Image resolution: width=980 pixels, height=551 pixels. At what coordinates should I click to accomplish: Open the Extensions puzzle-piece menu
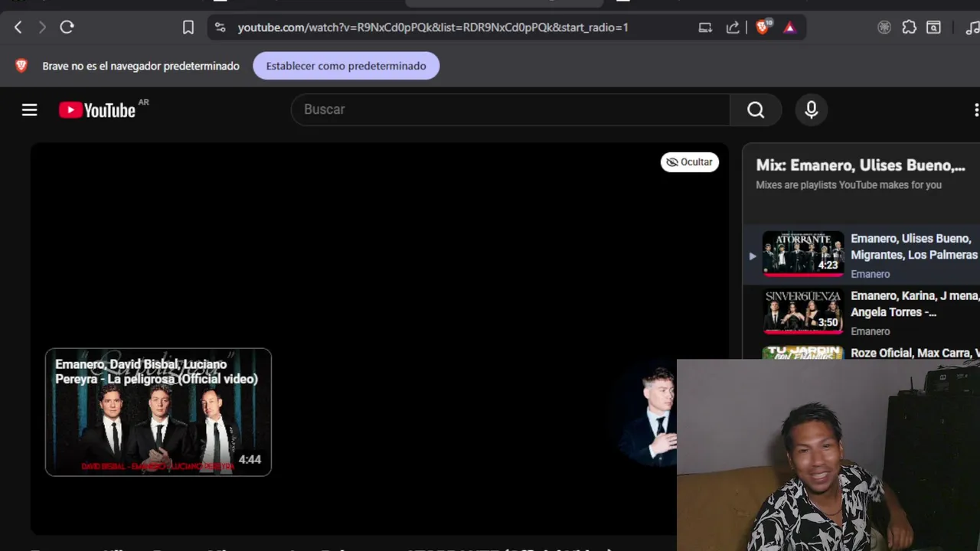[909, 28]
